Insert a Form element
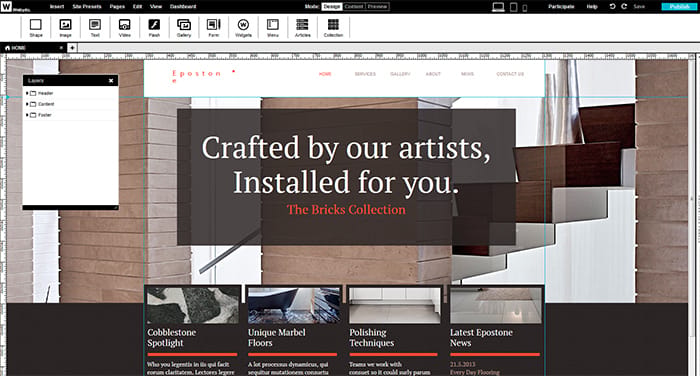700x376 pixels. coord(213,28)
